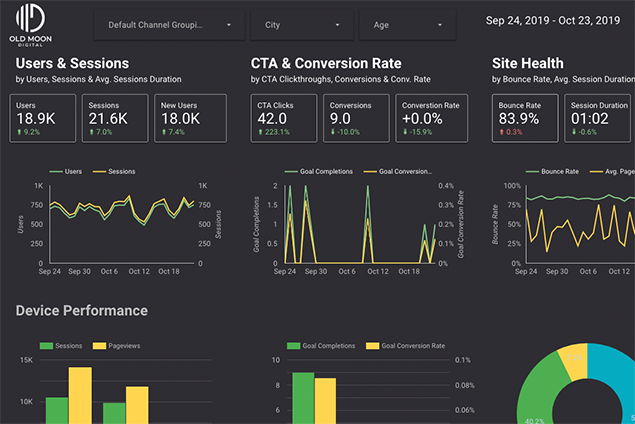The width and height of the screenshot is (635, 424).
Task: Open the Age filter dropdown
Action: [407, 25]
